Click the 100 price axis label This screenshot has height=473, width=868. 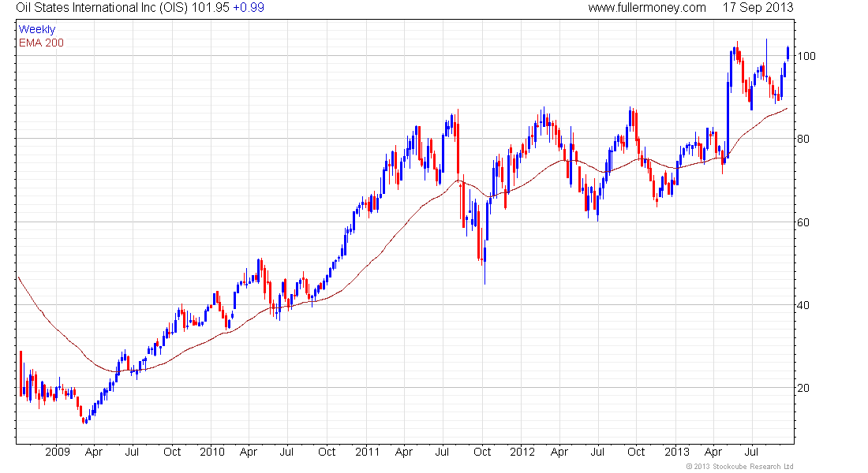click(806, 56)
